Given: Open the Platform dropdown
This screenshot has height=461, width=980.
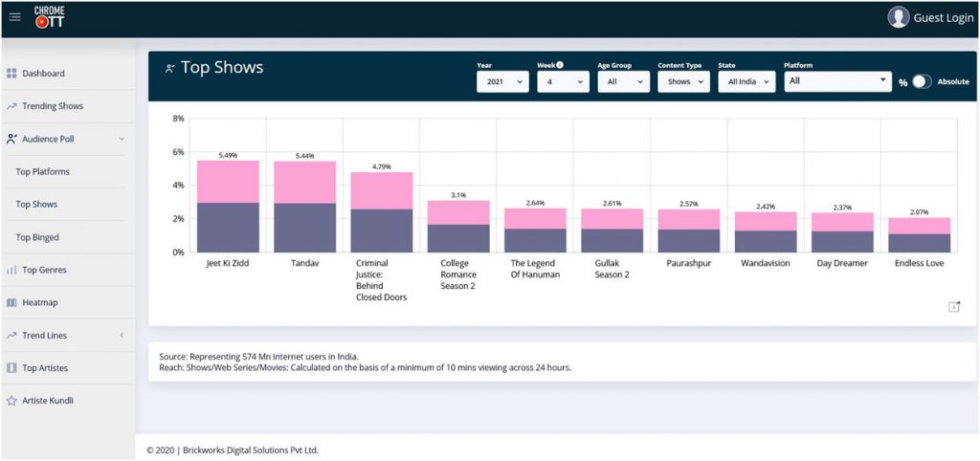Looking at the screenshot, I should [x=837, y=82].
